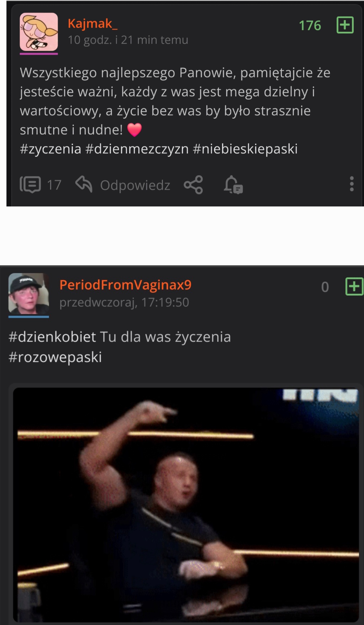364x625 pixels.
Task: Open timestamp 10 godz. i 21 min temu
Action: pyautogui.click(x=128, y=40)
